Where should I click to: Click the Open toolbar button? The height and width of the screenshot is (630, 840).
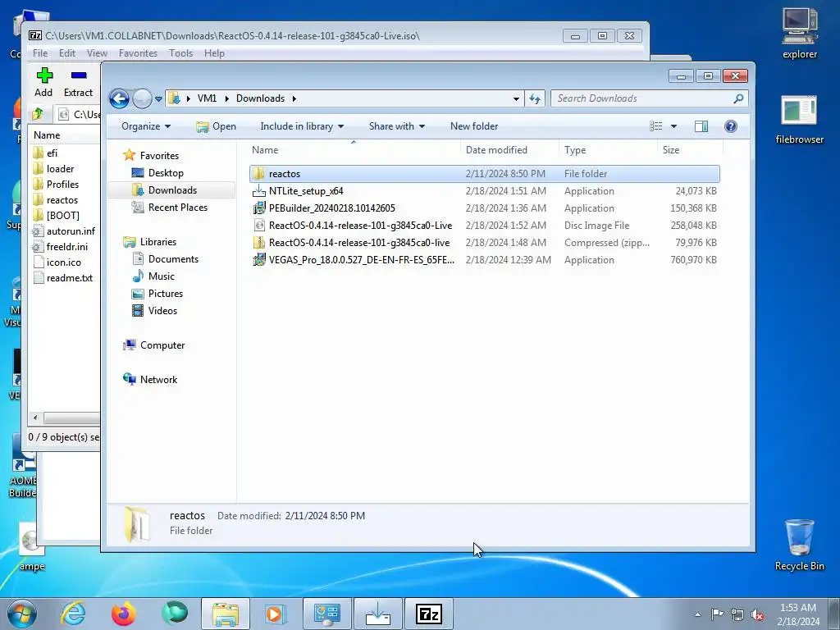[216, 126]
